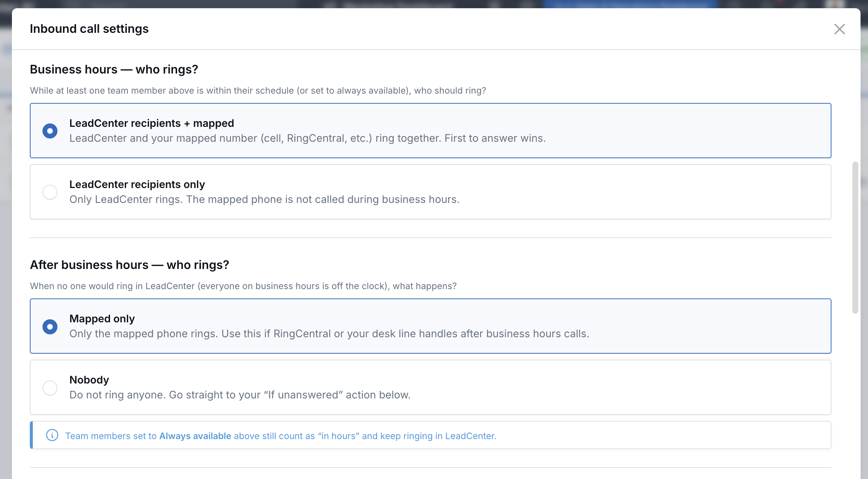Click the text "When no one would ring in LeadCenter..."
The image size is (868, 479).
(x=243, y=286)
